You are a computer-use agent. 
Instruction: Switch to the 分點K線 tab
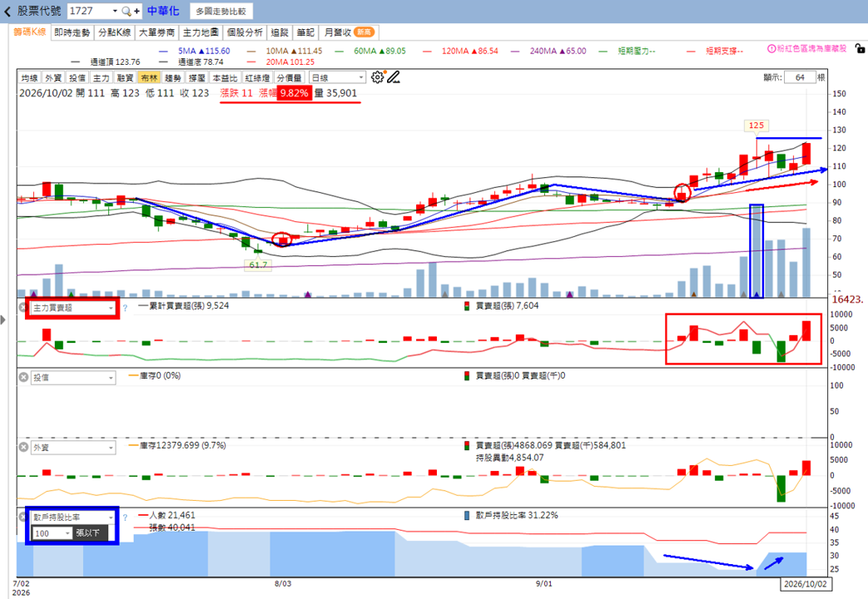(115, 32)
